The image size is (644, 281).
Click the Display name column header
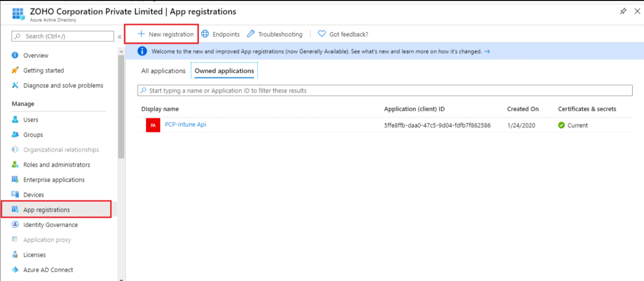coord(160,109)
